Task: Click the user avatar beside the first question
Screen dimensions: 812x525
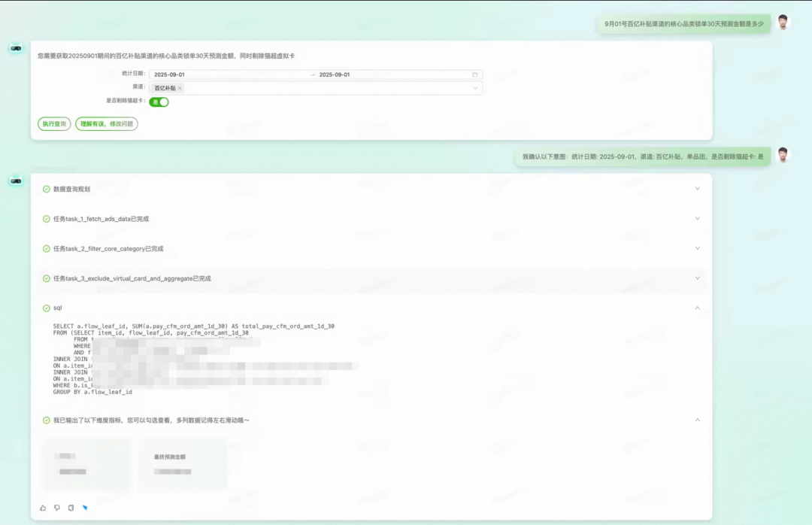Action: tap(783, 23)
